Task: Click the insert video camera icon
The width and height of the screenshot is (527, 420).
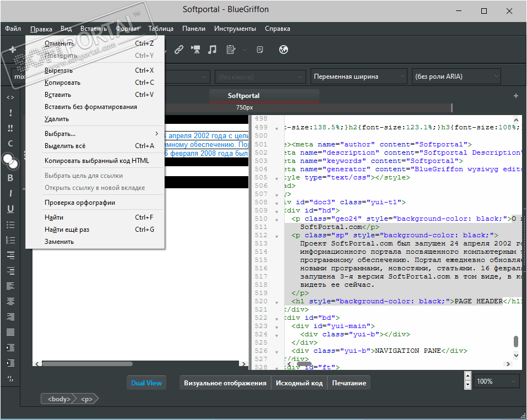Action: coord(195,50)
